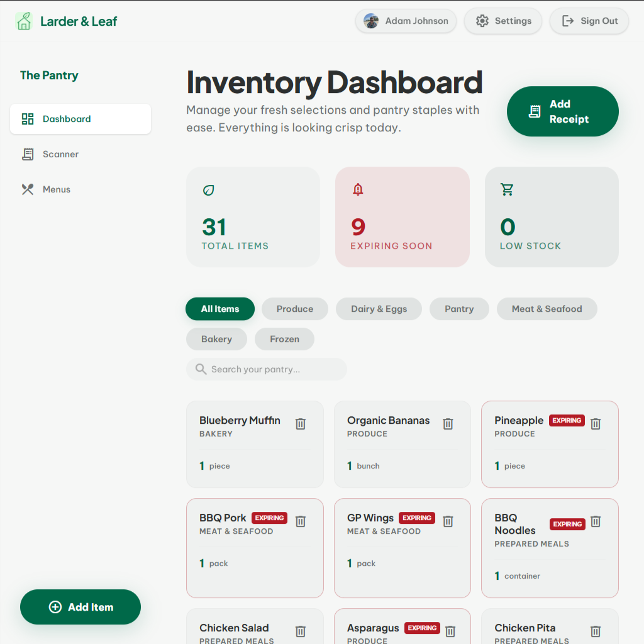This screenshot has height=644, width=644.
Task: Focus the Search your pantry field
Action: 267,369
